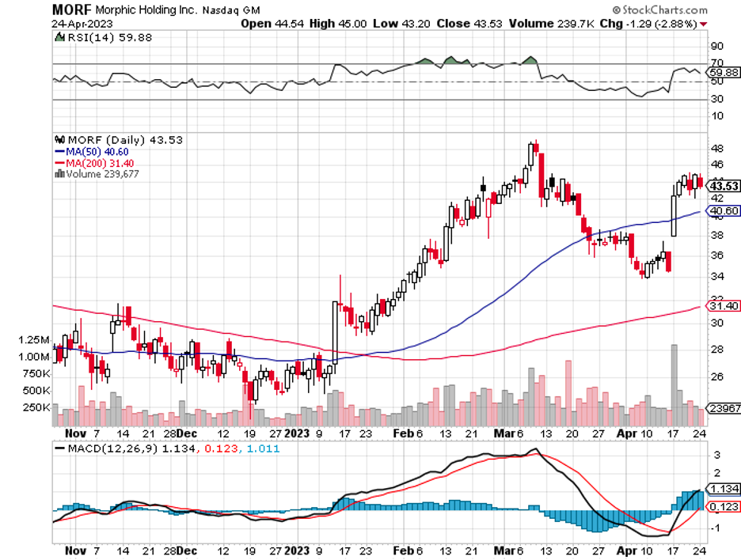This screenshot has width=741, height=560.
Task: Click the Feb label on price chart axis
Action: click(403, 433)
